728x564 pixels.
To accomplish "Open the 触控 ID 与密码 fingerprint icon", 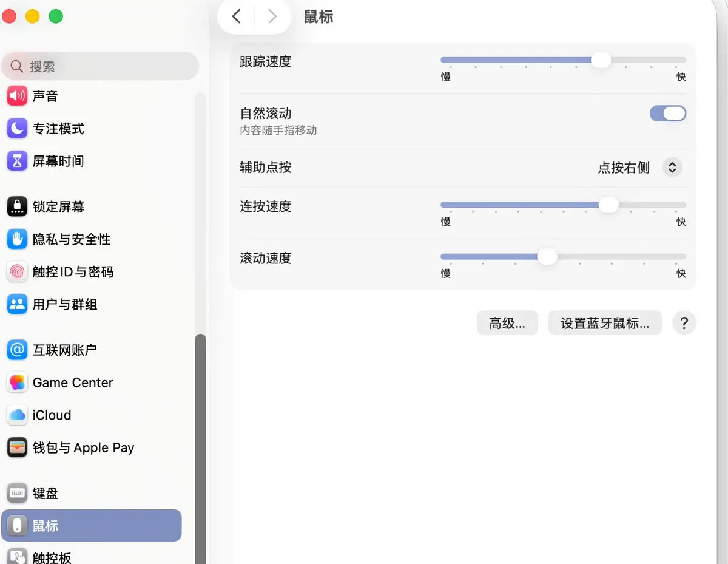I will point(17,272).
